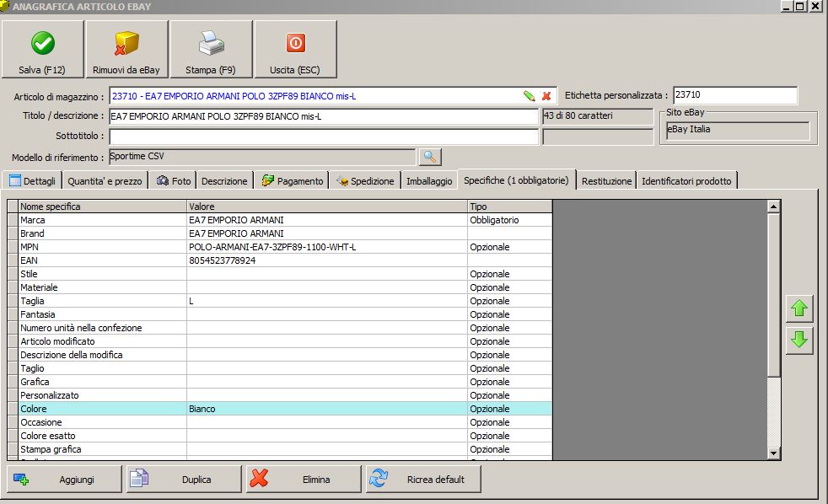
Task: Click Aggiungi button
Action: point(64,480)
